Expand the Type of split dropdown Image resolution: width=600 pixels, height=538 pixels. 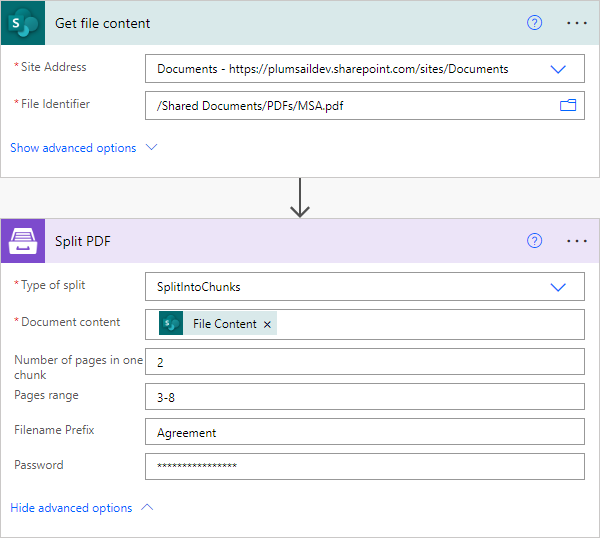(x=558, y=287)
